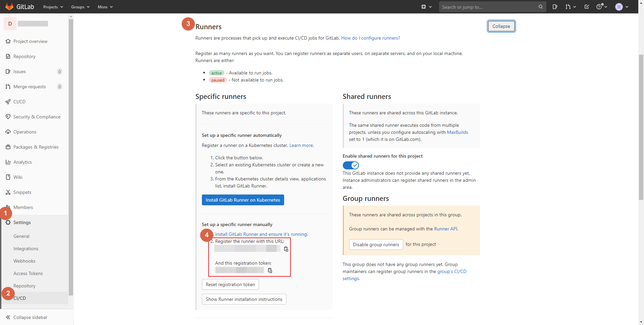The width and height of the screenshot is (644, 325).
Task: Open the create new plus menu
Action: [426, 7]
